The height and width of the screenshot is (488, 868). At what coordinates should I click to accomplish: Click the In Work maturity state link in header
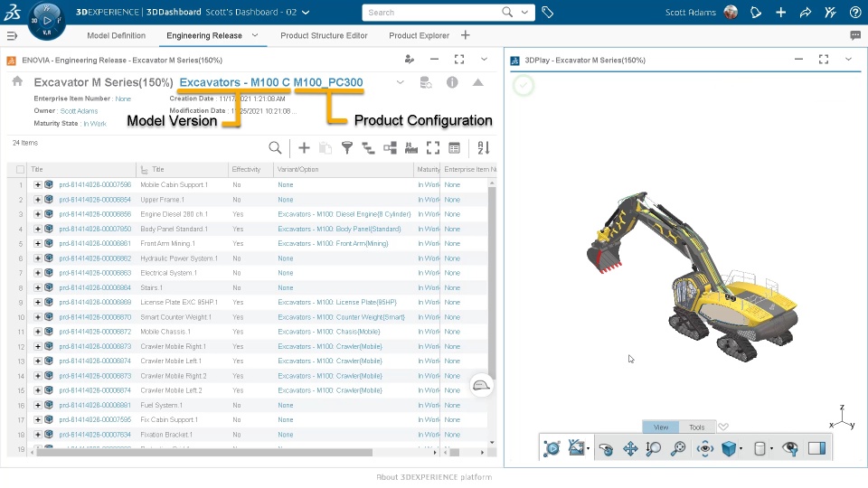click(x=95, y=124)
